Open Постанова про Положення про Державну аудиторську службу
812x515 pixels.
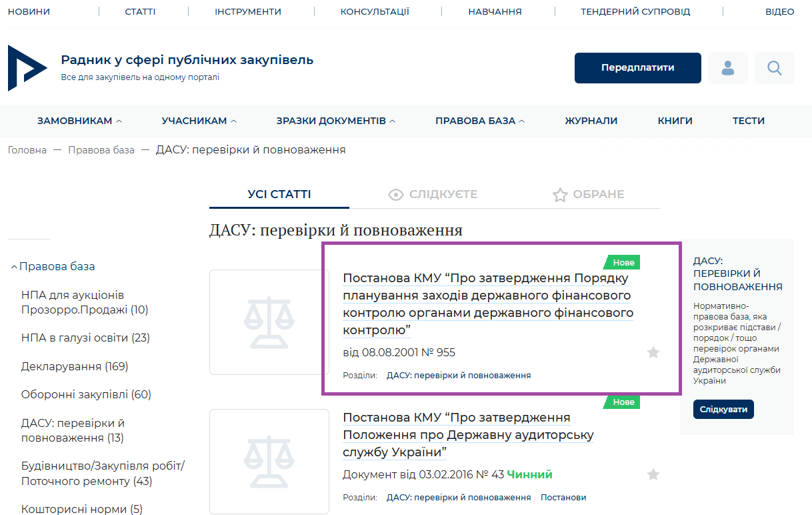coord(467,434)
